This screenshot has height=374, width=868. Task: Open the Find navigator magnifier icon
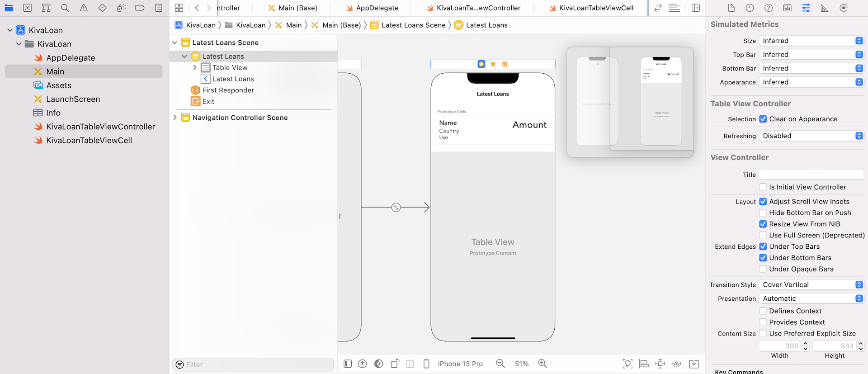tap(65, 8)
